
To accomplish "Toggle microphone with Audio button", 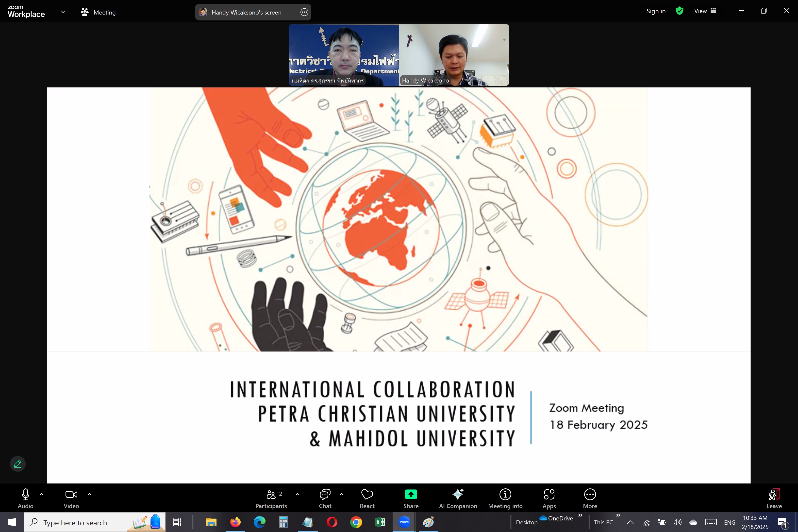I will tap(25, 498).
